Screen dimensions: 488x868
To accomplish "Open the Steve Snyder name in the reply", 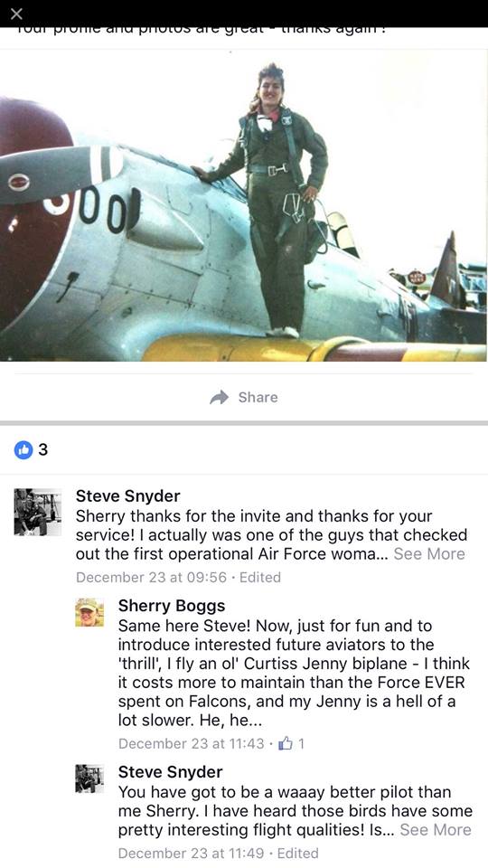I will pos(171,772).
